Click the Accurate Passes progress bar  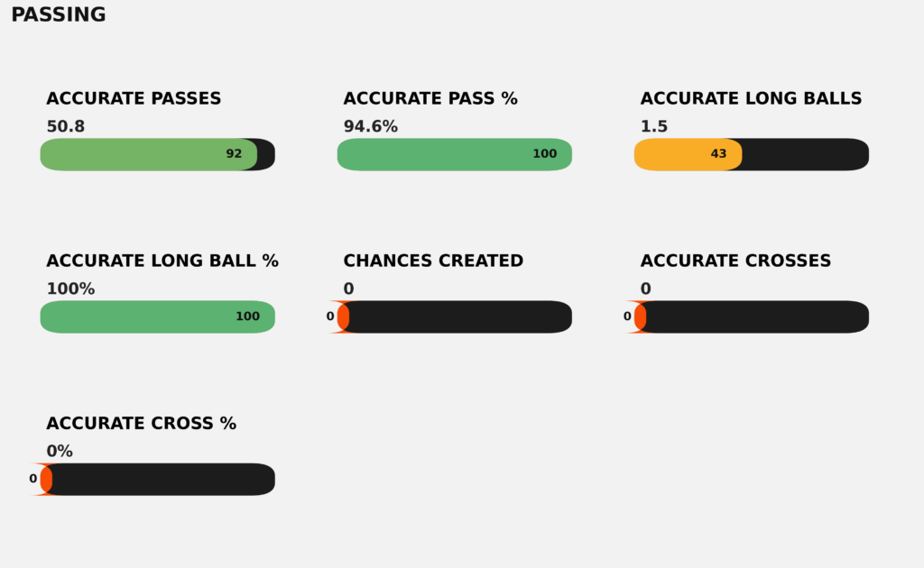pos(157,154)
